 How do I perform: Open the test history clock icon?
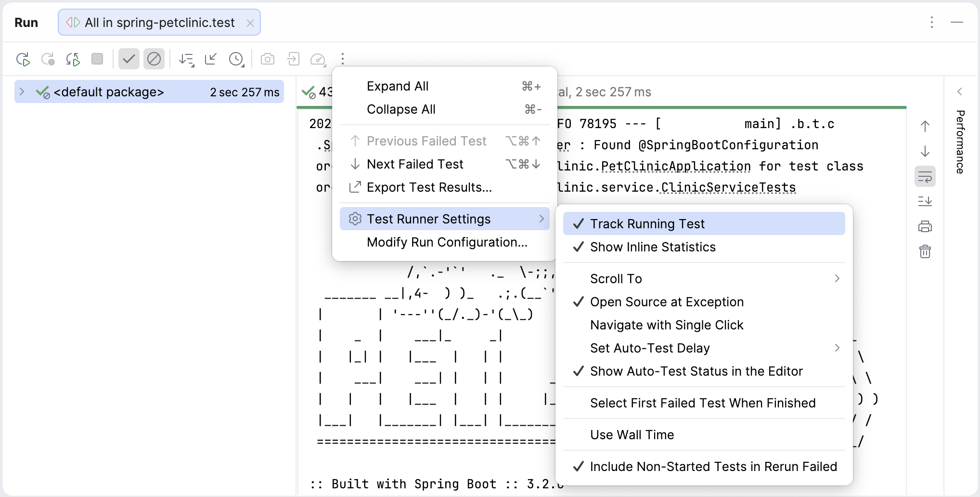236,59
